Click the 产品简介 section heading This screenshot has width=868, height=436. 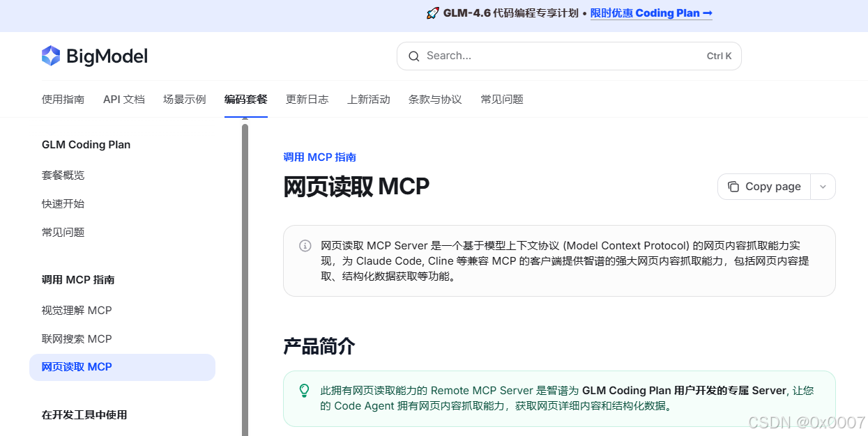tap(319, 346)
